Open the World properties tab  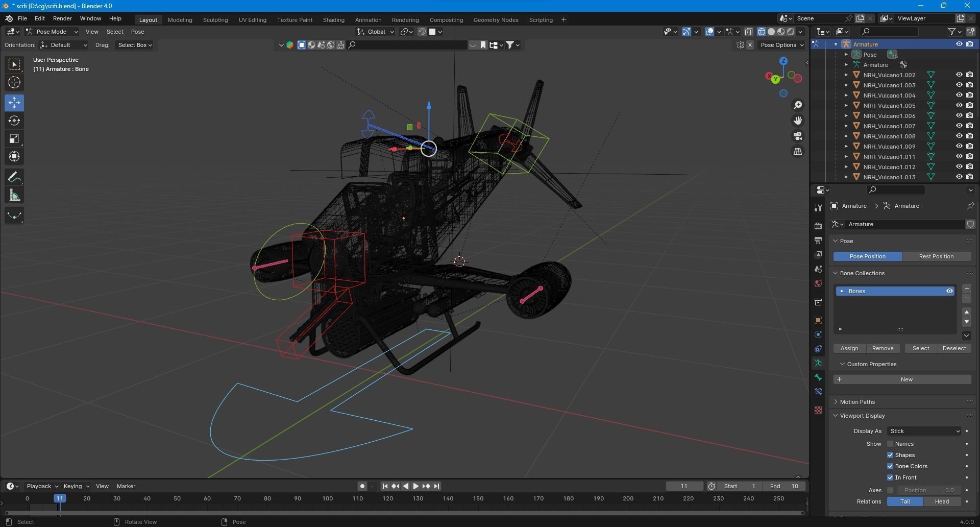pos(818,283)
